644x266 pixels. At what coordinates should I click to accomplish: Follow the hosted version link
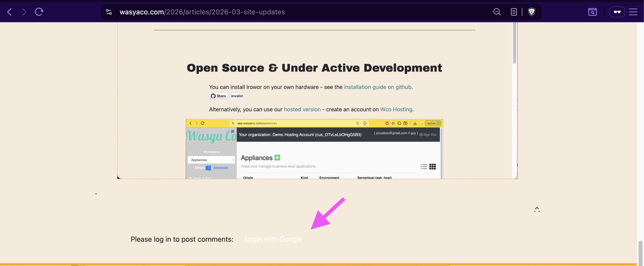[x=302, y=109]
